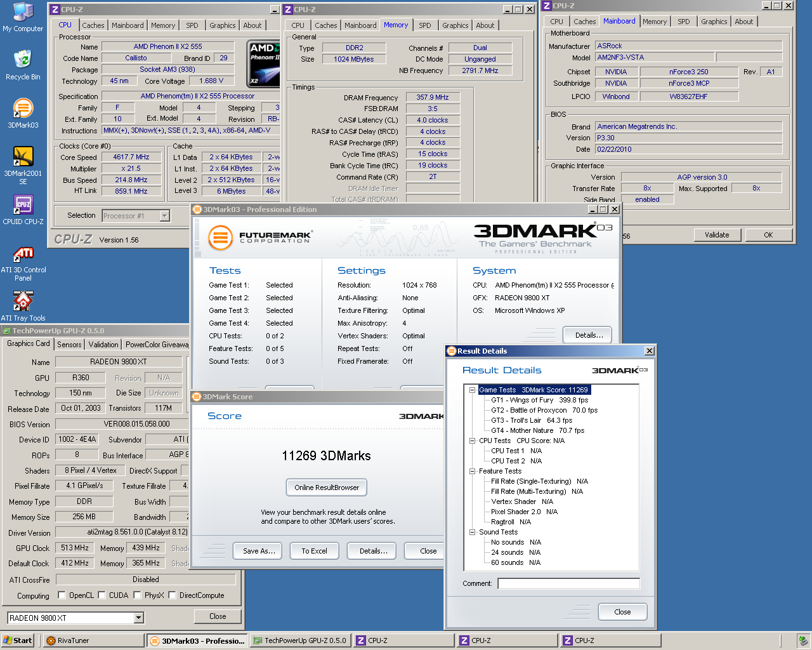
Task: Collapse the Feature Tests tree node
Action: tap(472, 471)
